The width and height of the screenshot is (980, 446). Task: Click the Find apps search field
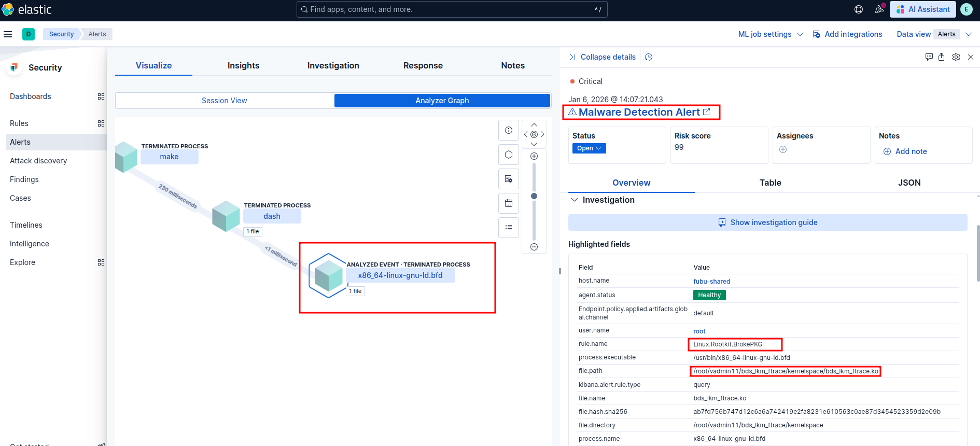click(x=452, y=9)
